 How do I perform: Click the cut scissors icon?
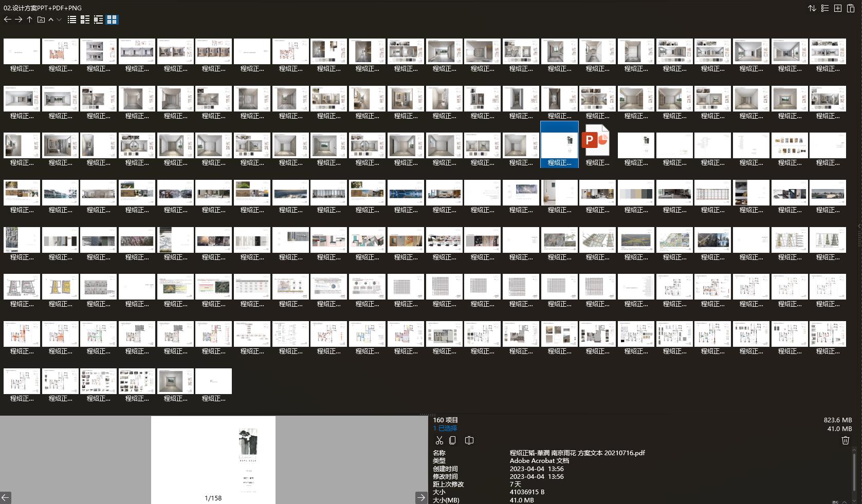[x=439, y=440]
